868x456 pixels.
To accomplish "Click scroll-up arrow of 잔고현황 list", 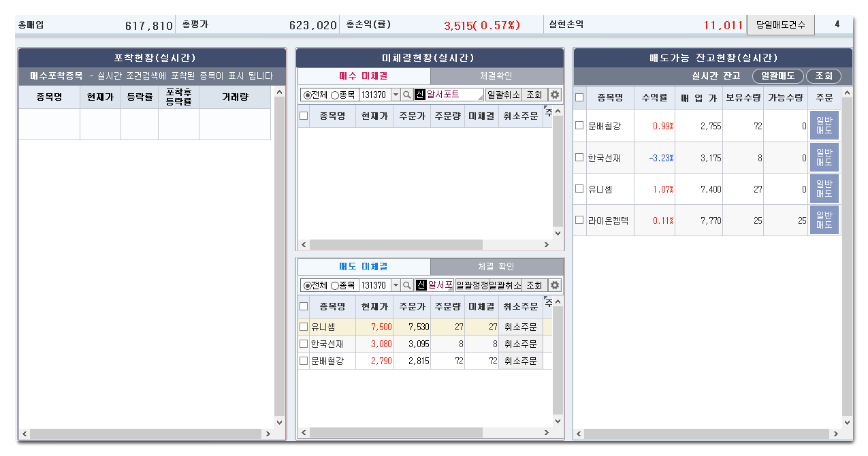I will (x=847, y=92).
